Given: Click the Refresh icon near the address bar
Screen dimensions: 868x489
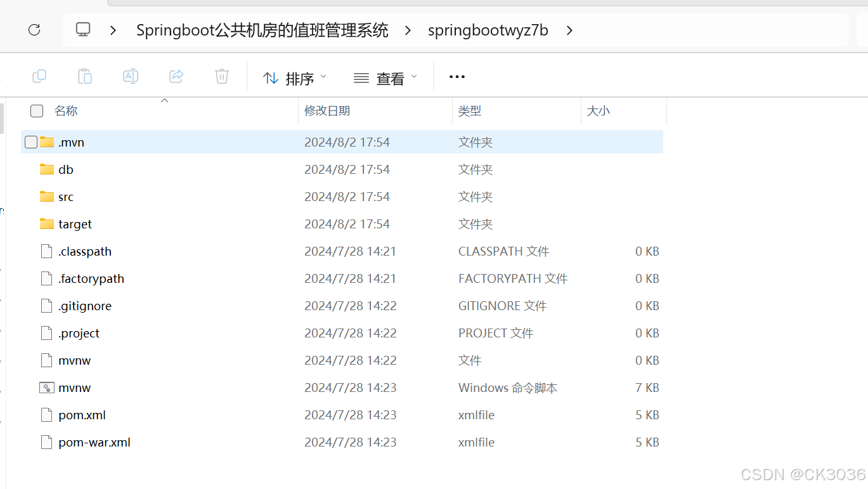Looking at the screenshot, I should (34, 30).
